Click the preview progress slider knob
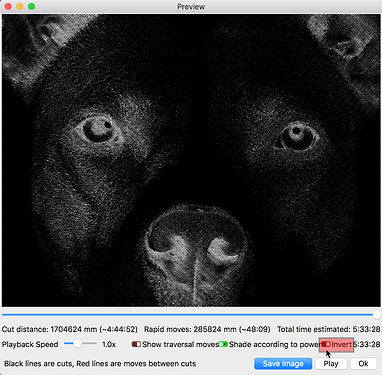 tap(377, 315)
